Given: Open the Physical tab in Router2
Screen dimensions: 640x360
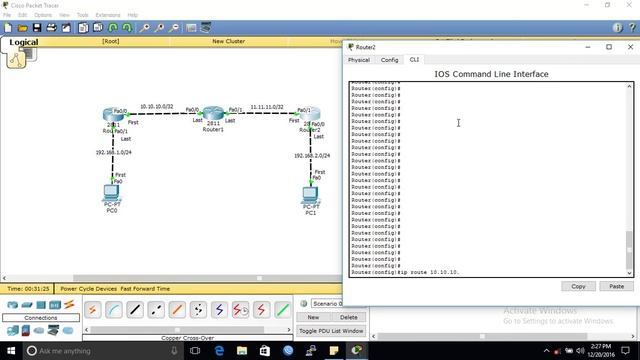Looking at the screenshot, I should point(359,60).
